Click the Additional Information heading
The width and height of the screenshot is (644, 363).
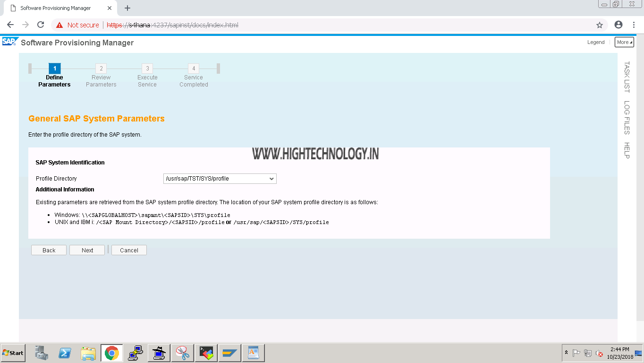[65, 190]
